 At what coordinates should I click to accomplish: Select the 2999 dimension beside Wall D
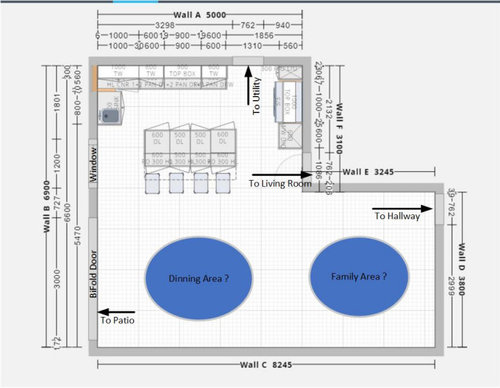(451, 286)
